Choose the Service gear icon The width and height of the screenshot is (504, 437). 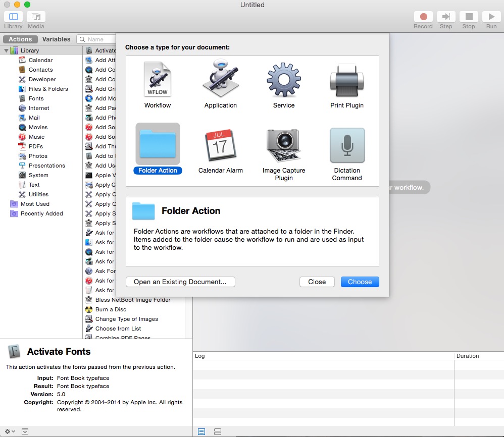click(283, 80)
